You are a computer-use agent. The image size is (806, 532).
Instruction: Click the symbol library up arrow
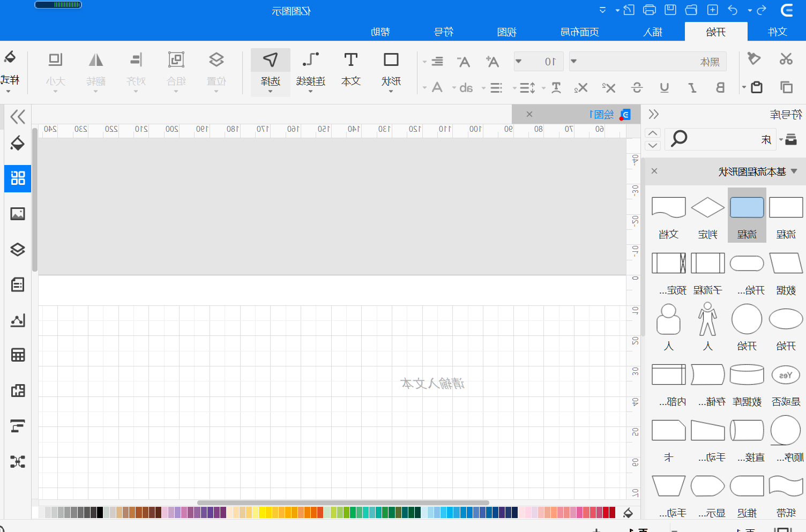click(653, 133)
